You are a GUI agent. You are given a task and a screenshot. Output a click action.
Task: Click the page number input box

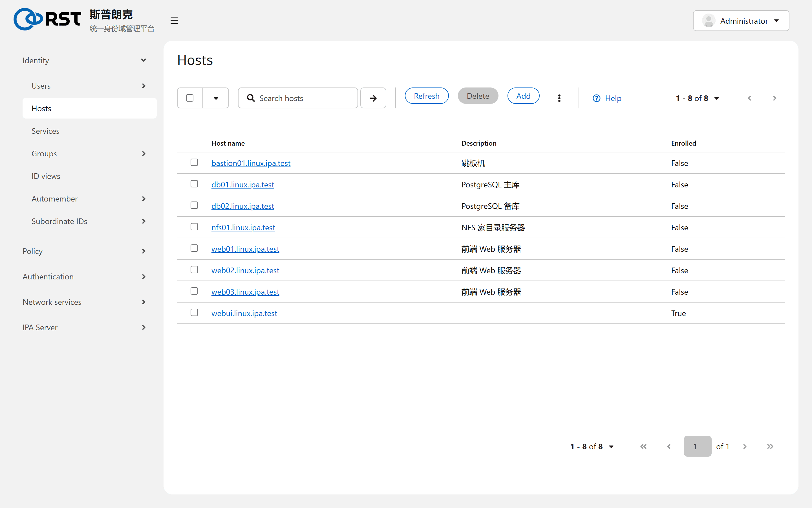(698, 446)
